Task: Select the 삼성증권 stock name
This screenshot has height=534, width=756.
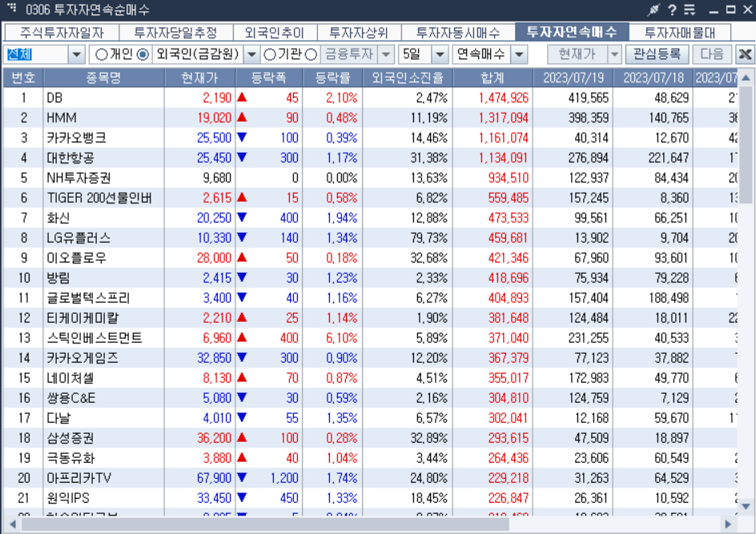Action: pyautogui.click(x=70, y=438)
